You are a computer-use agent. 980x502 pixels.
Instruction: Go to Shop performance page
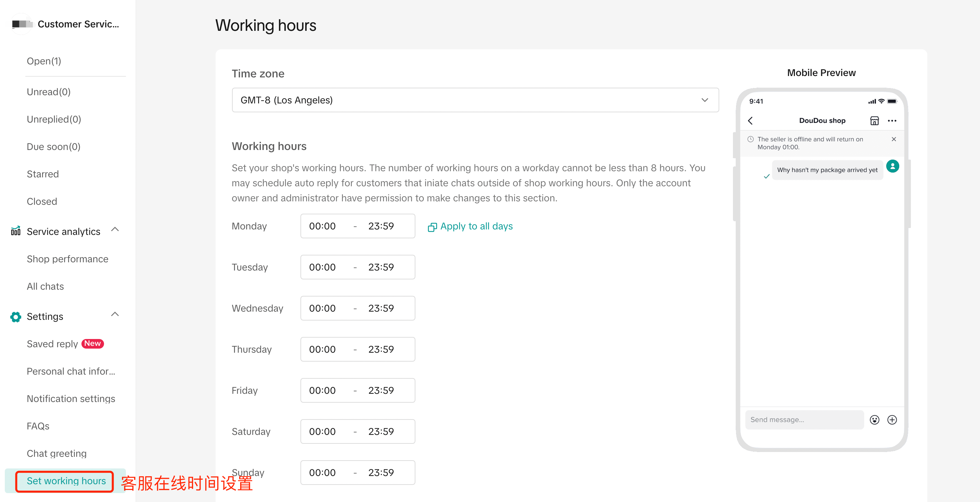(67, 259)
